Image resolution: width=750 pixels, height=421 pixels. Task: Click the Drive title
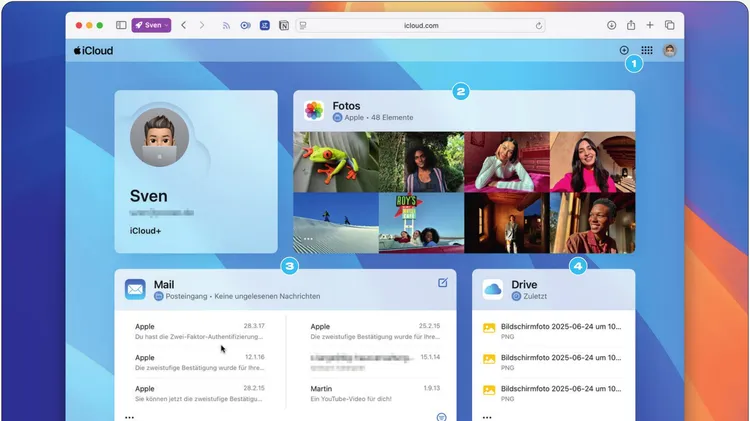[x=524, y=285]
